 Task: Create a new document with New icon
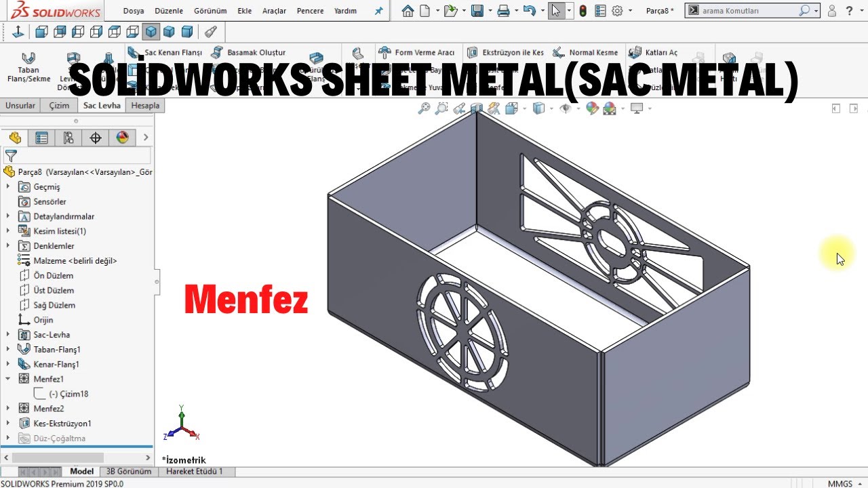(425, 11)
